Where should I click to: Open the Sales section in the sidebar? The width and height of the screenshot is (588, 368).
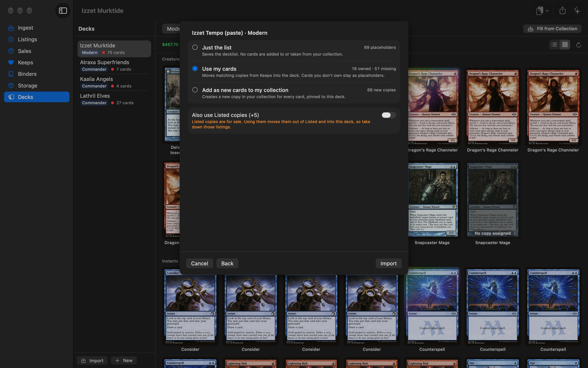coord(37,51)
